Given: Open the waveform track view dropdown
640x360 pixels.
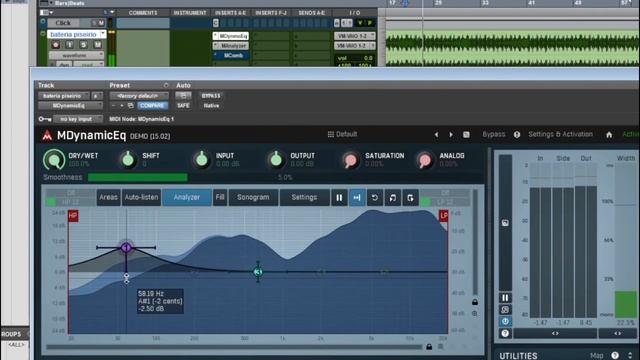Looking at the screenshot, I should pyautogui.click(x=76, y=55).
